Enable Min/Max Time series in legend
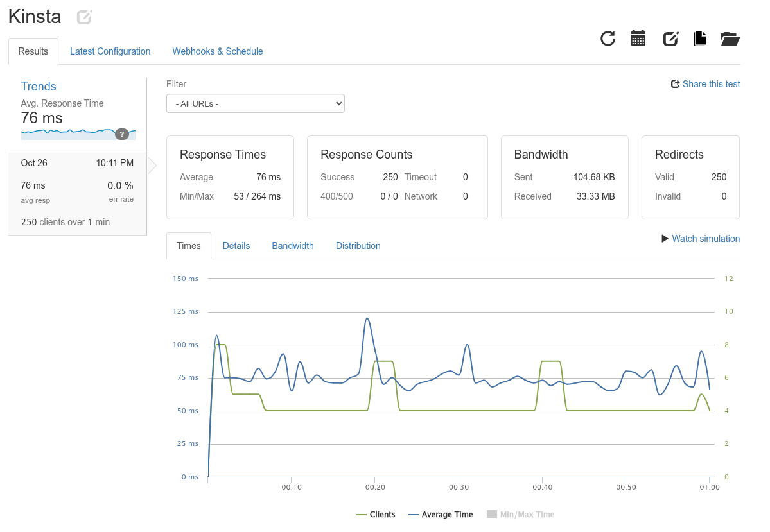The height and width of the screenshot is (532, 770). [x=520, y=515]
